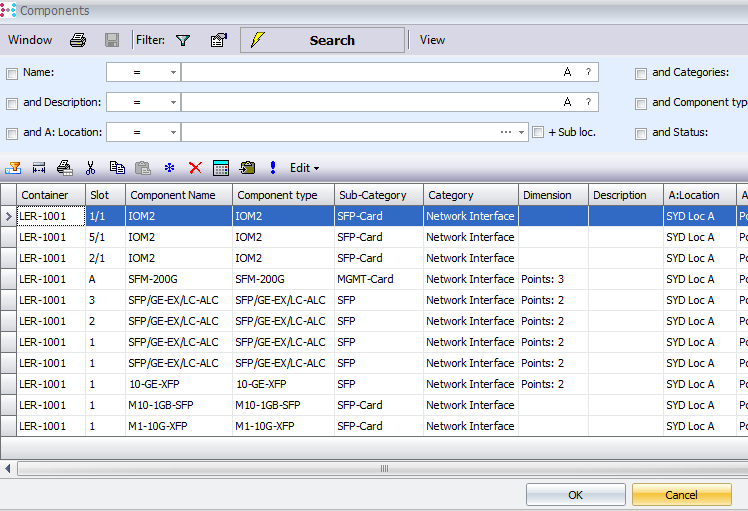Click the blue asterisk new record icon
Image resolution: width=748 pixels, height=511 pixels.
coord(169,167)
